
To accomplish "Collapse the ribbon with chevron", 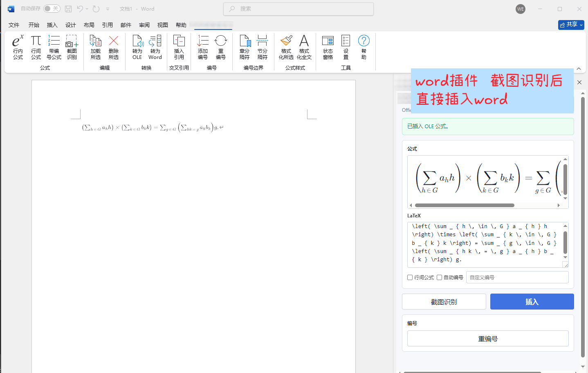I will tap(579, 69).
